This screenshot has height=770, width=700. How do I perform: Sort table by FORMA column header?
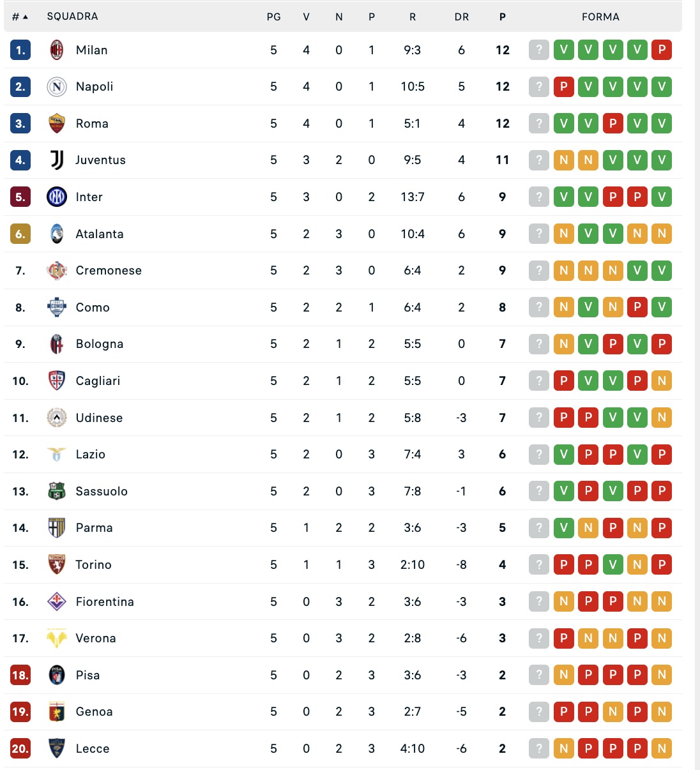point(600,17)
